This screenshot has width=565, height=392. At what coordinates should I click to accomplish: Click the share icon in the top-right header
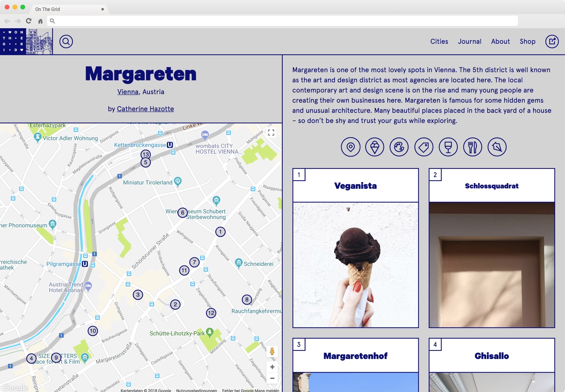point(552,41)
